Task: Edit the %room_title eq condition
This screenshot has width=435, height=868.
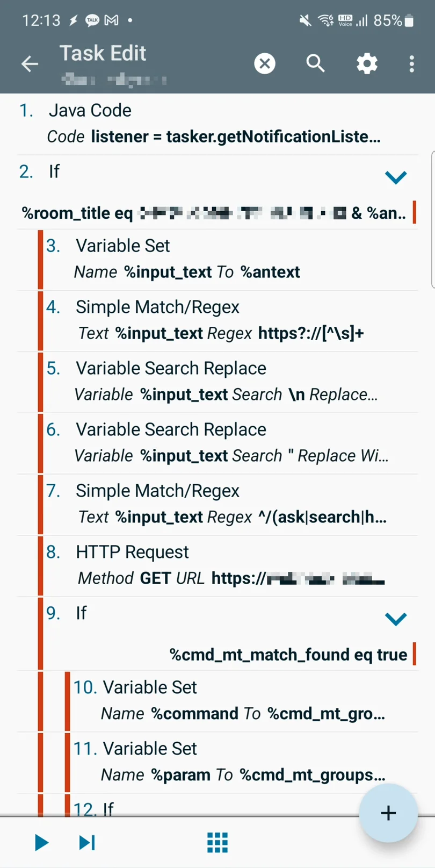Action: pyautogui.click(x=214, y=213)
